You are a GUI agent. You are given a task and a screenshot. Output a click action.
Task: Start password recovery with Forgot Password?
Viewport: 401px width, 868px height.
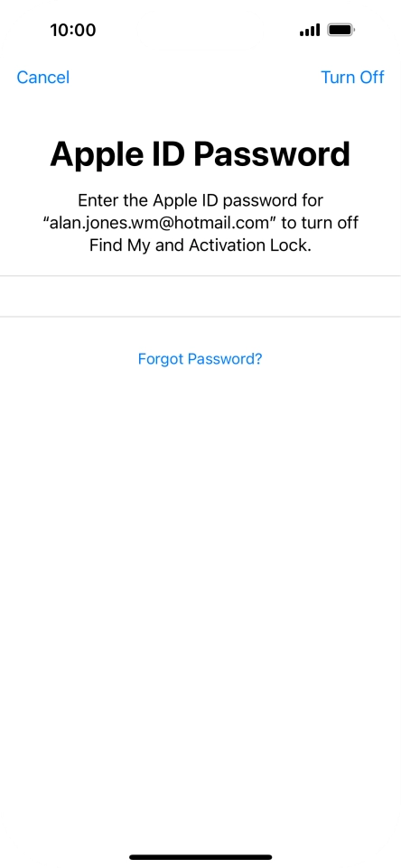(200, 359)
